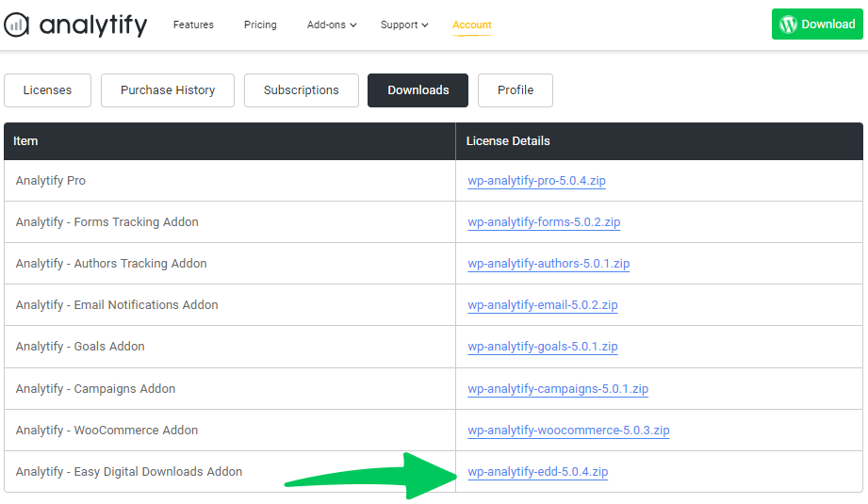868x504 pixels.
Task: Click 'Analytify - WooCommerce Addon' text
Action: pyautogui.click(x=106, y=431)
